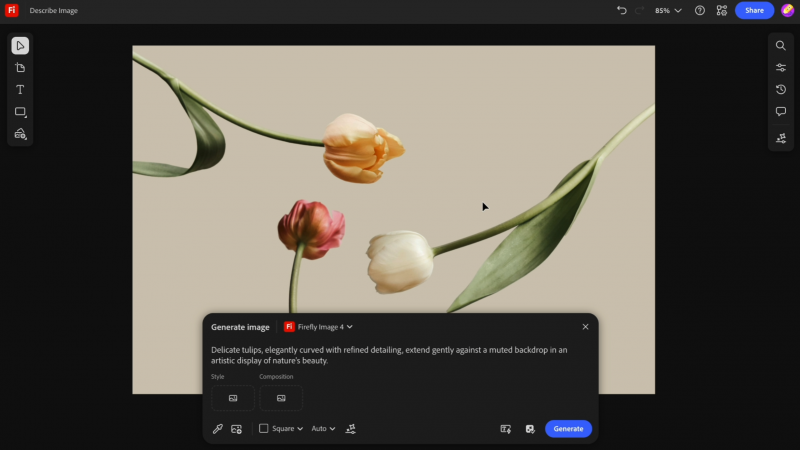Open the help question mark icon
The width and height of the screenshot is (800, 450).
(x=699, y=10)
